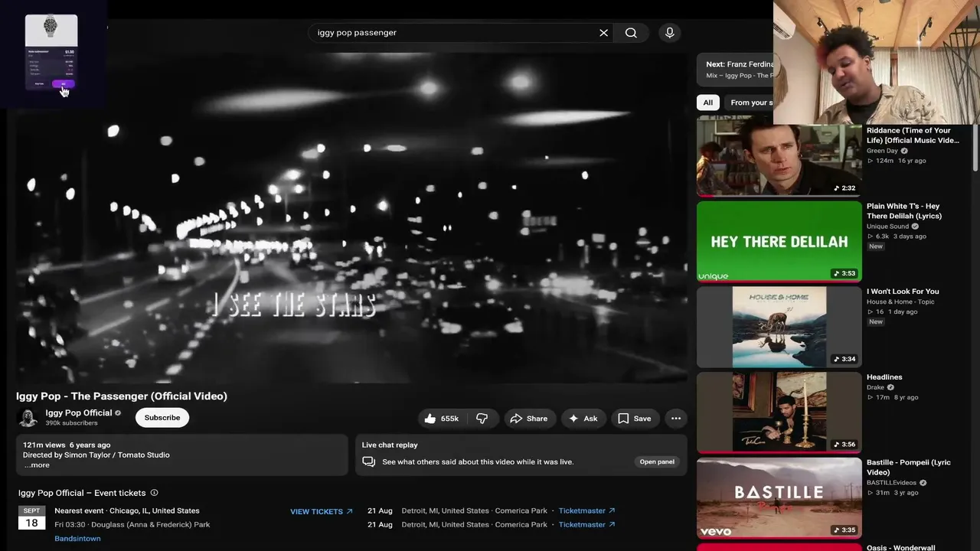The height and width of the screenshot is (551, 980).
Task: Click the verified badge beside Iggy Pop Official
Action: coord(118,413)
